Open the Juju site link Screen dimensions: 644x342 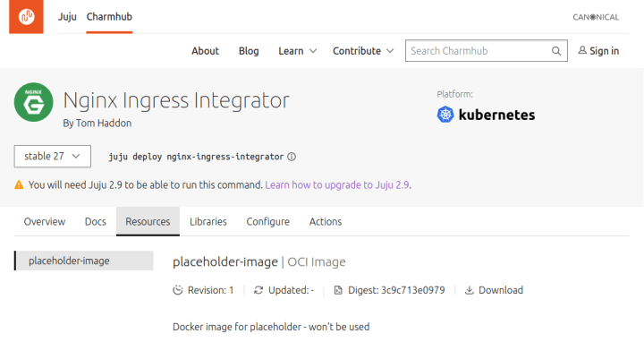pos(67,16)
